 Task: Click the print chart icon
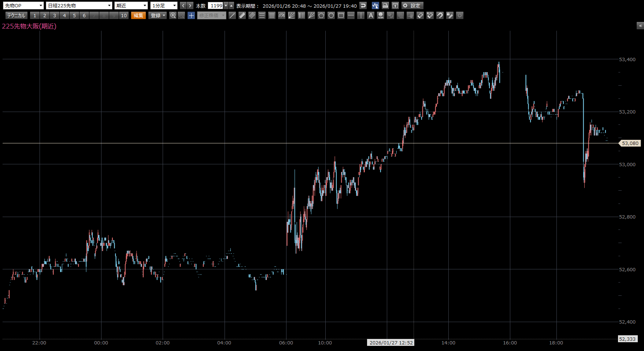(385, 5)
